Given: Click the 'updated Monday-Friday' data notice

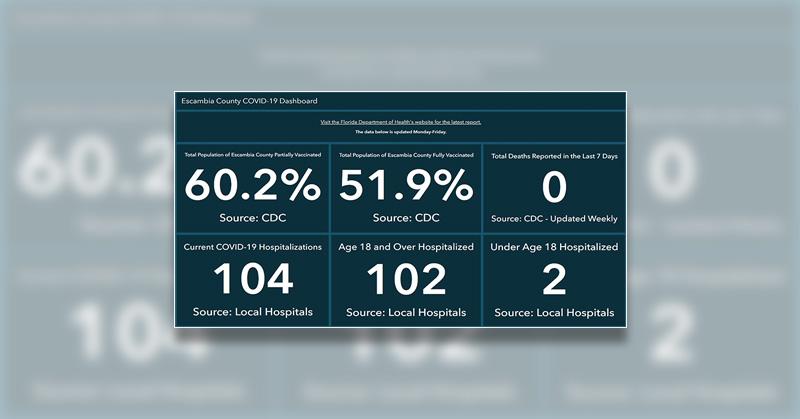Looking at the screenshot, I should coord(400,132).
